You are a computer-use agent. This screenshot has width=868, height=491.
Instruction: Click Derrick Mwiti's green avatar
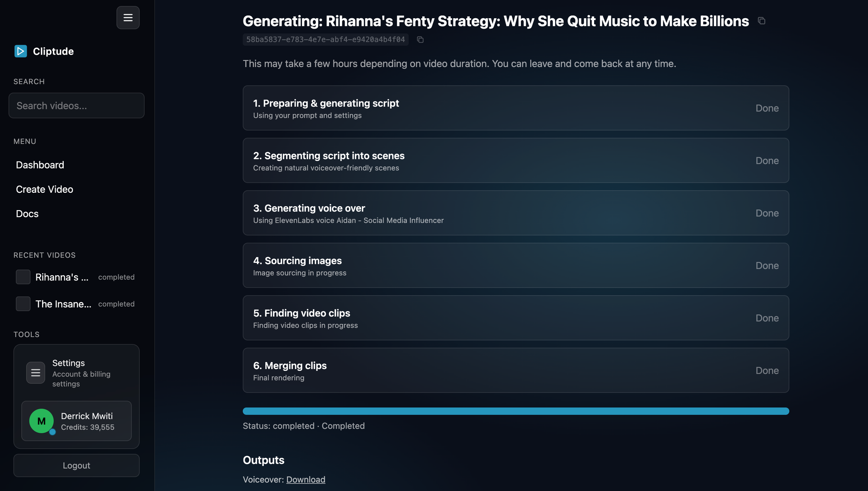click(x=42, y=421)
